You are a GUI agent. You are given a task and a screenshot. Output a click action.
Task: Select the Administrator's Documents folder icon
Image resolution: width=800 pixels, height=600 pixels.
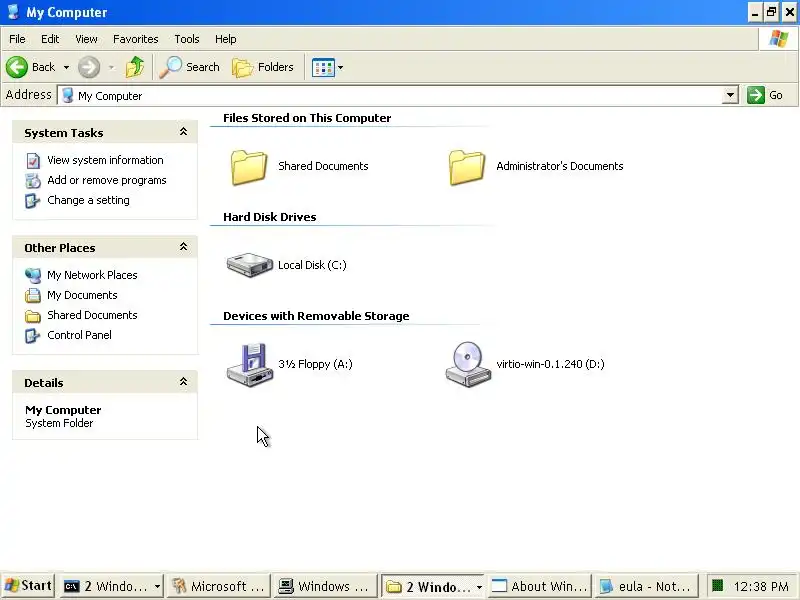(467, 167)
